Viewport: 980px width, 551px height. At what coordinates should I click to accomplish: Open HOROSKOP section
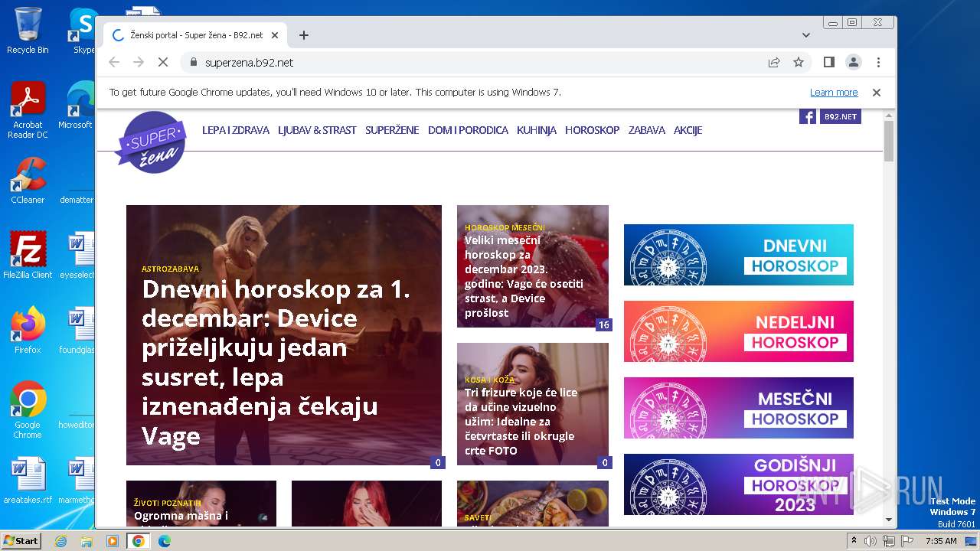592,130
